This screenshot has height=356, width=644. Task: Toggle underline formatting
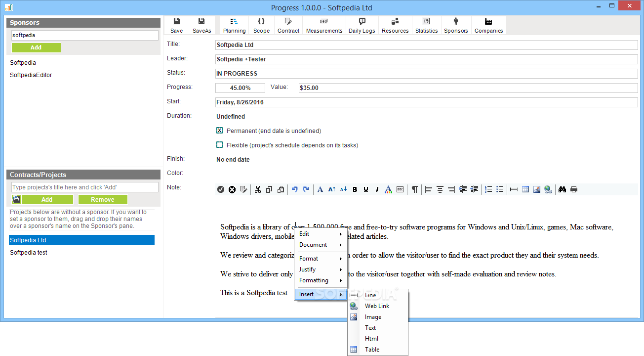tap(366, 189)
